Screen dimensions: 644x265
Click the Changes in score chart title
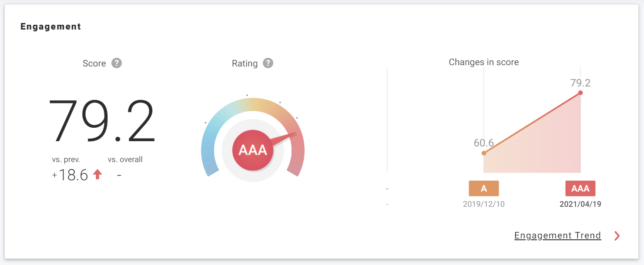(x=483, y=62)
